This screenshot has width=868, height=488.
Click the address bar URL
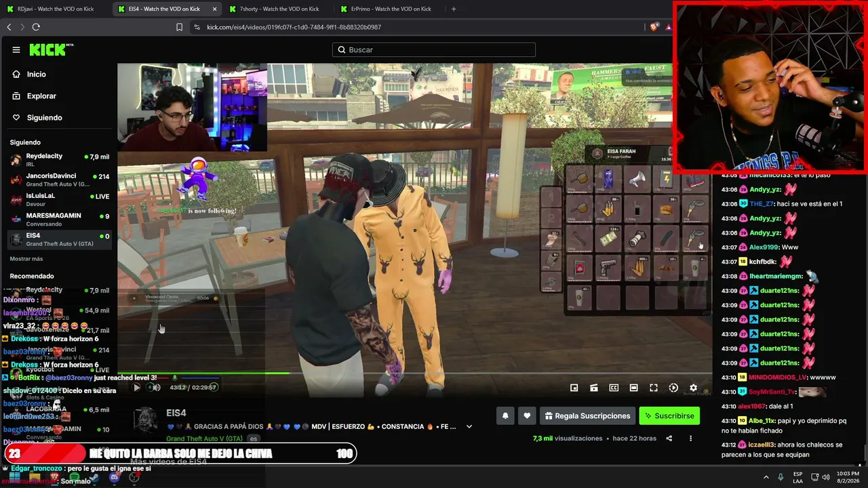pyautogui.click(x=294, y=27)
